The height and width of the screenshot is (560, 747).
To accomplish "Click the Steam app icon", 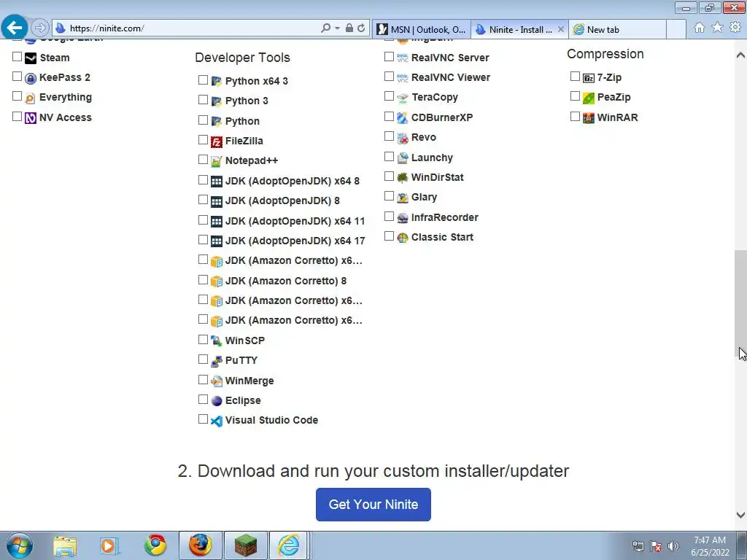I will point(31,58).
